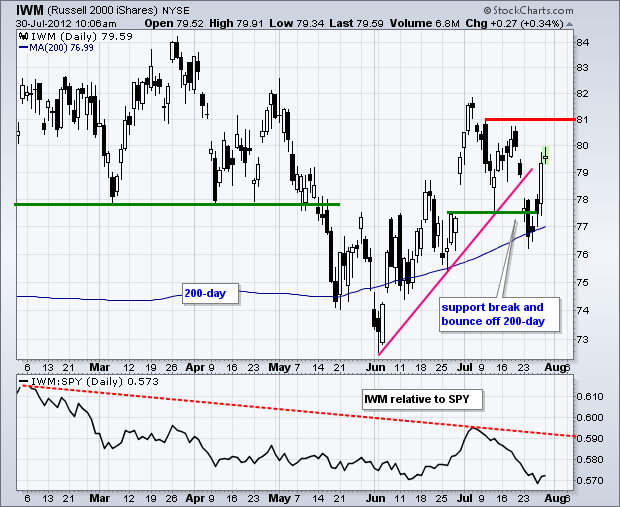Click the 'Mar' label on the upper date axis

point(99,367)
